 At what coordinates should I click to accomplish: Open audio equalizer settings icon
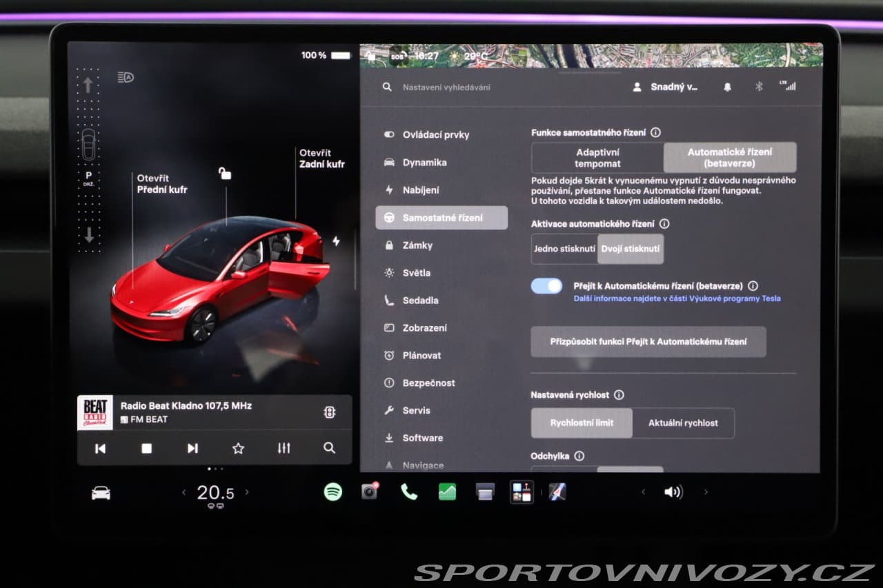click(x=284, y=448)
